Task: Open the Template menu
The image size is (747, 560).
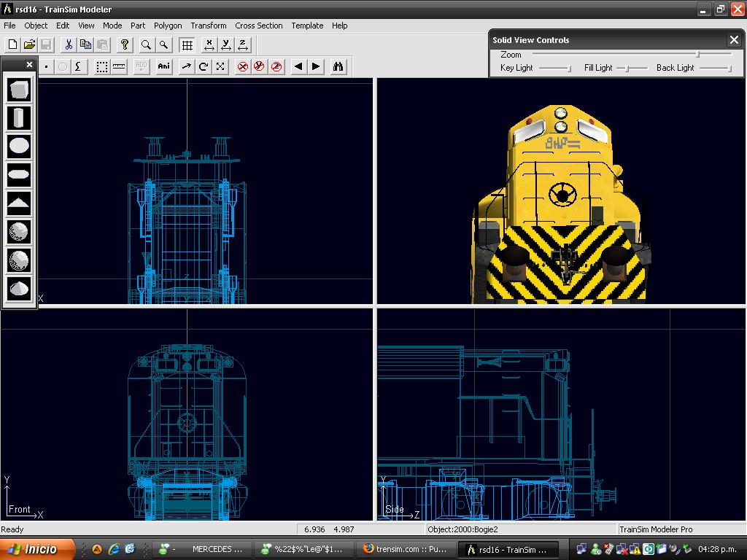Action: (x=307, y=26)
